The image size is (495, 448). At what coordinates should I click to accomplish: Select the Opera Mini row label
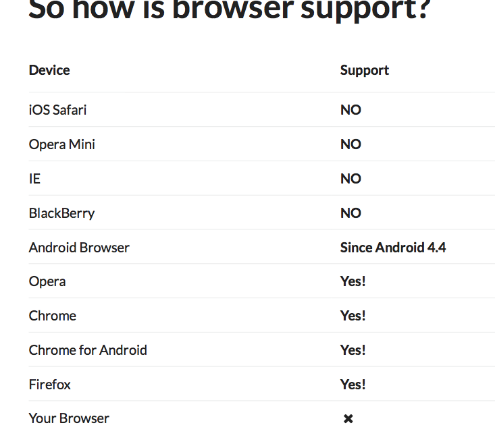(x=62, y=144)
